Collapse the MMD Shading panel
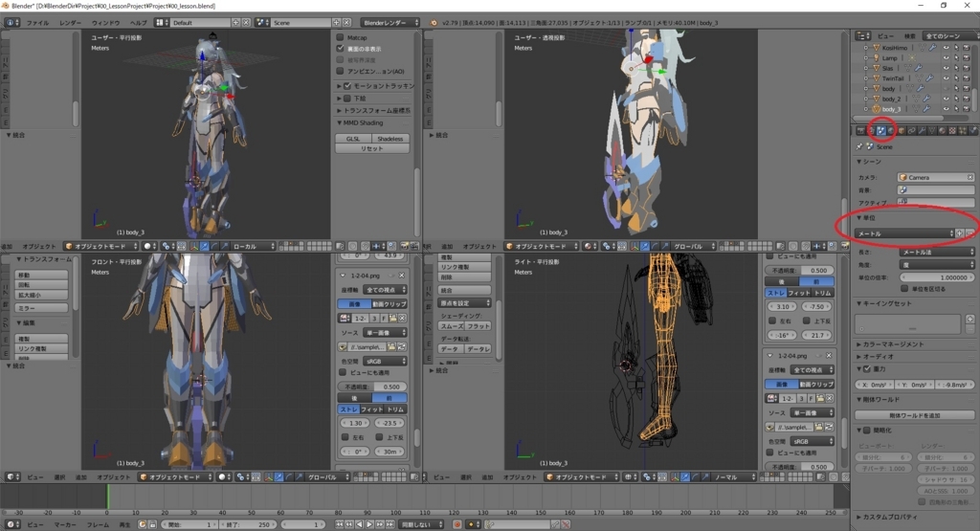980x531 pixels. tap(361, 123)
